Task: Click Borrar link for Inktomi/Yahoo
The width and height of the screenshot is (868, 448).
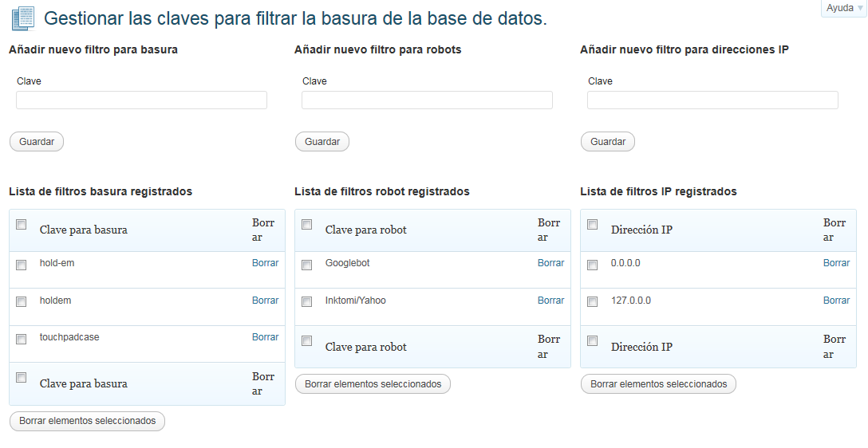Action: (550, 301)
